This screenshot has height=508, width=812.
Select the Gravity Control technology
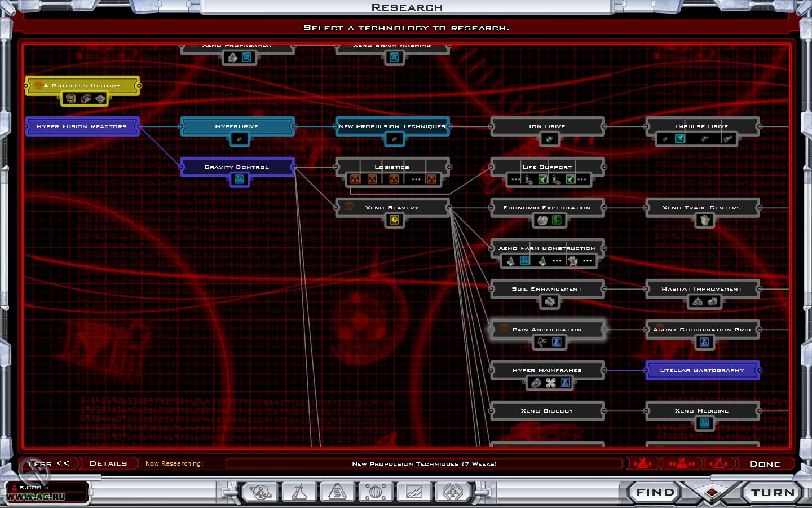click(237, 167)
